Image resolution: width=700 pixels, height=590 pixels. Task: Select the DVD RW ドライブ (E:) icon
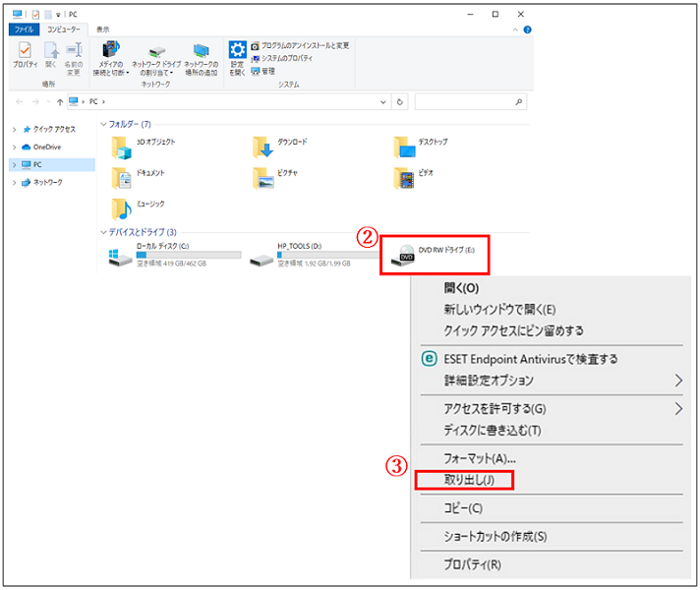point(403,257)
